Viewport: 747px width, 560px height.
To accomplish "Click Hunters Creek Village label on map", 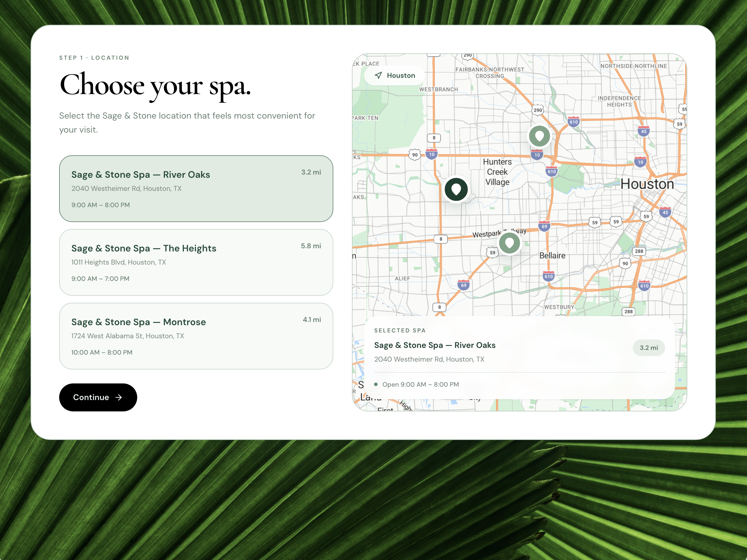I will coord(497,172).
